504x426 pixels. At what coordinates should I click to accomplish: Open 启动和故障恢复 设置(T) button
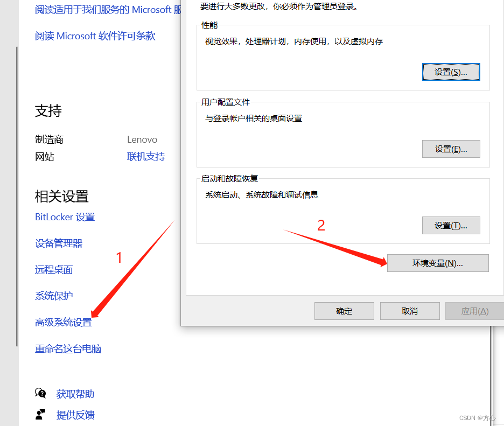click(451, 225)
